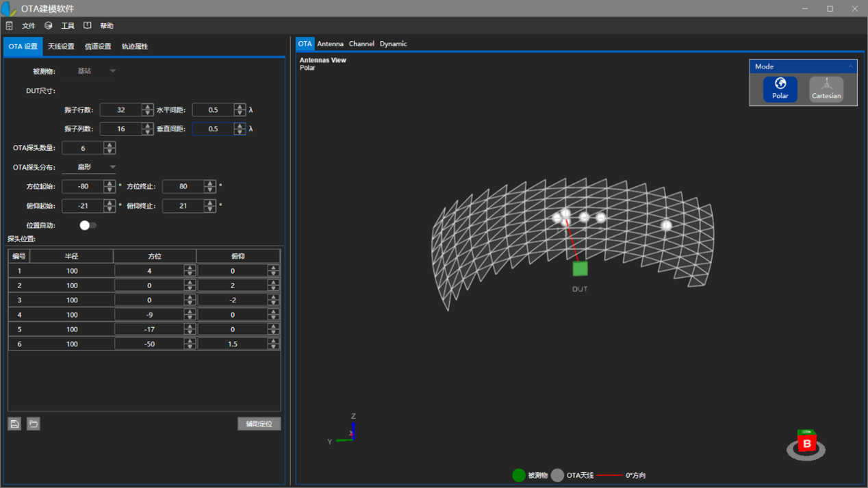The image size is (868, 488).
Task: Click the save probe positions icon
Action: click(14, 424)
